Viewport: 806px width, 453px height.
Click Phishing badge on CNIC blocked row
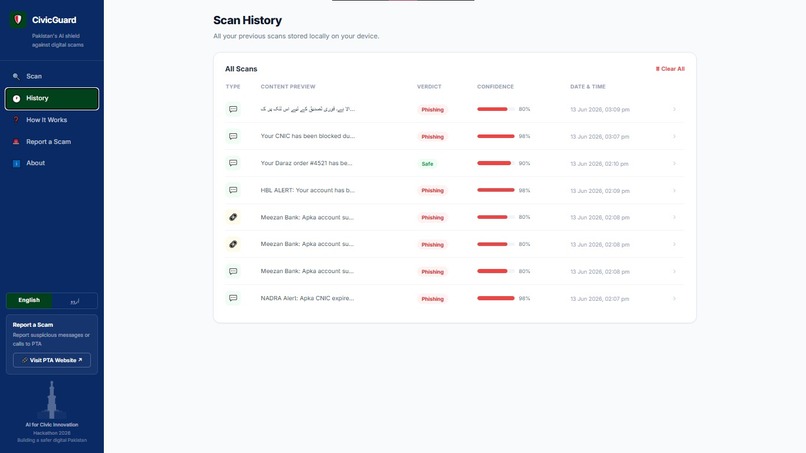pyautogui.click(x=432, y=137)
